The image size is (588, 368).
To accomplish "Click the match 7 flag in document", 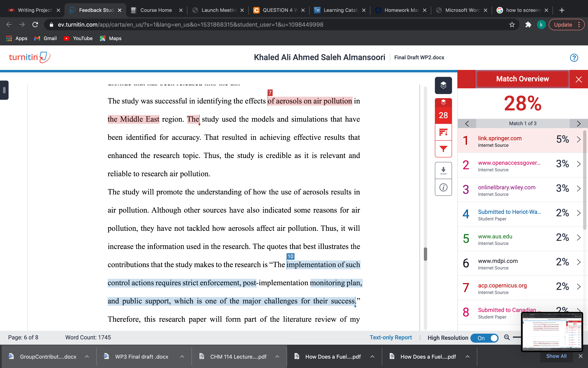I will tap(270, 92).
